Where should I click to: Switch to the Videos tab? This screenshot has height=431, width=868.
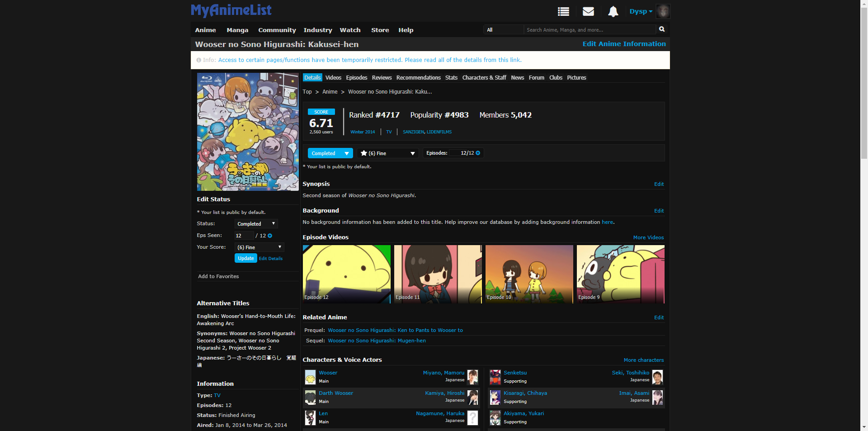333,78
